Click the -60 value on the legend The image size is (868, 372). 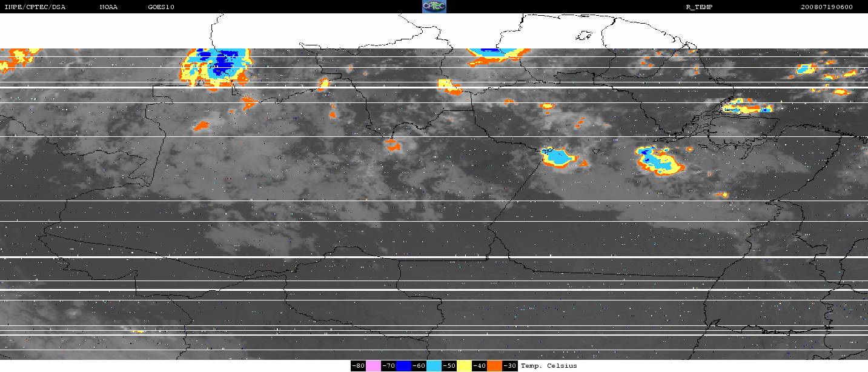419,366
